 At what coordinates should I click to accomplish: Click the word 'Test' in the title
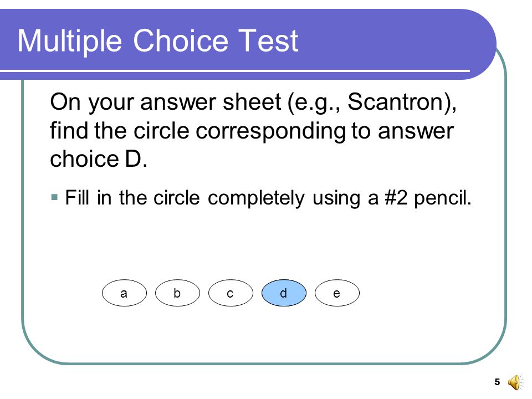pyautogui.click(x=268, y=40)
